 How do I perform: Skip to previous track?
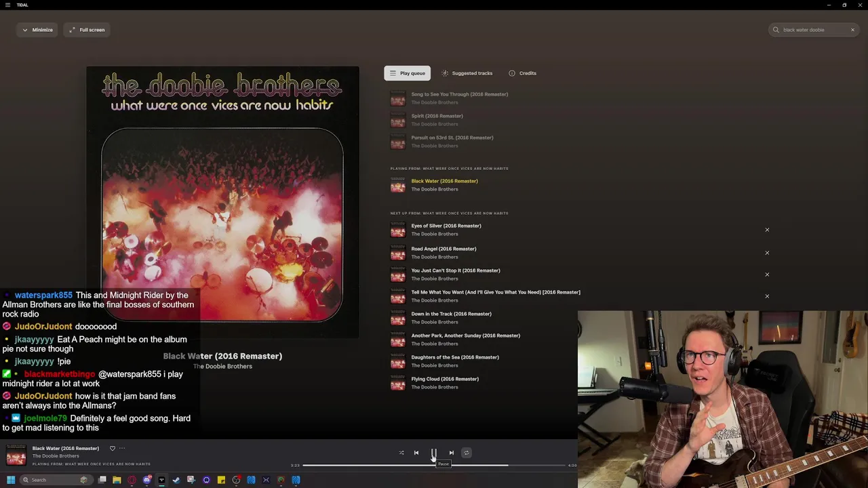(416, 453)
